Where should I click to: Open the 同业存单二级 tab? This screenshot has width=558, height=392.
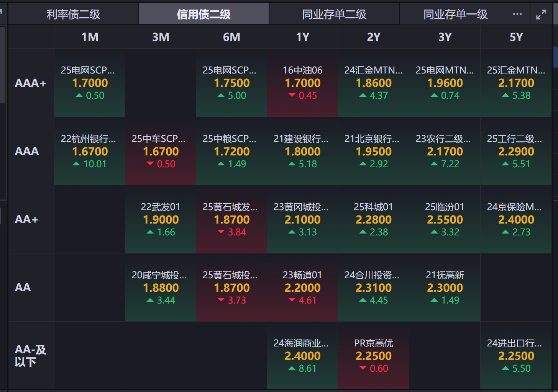[x=334, y=15]
